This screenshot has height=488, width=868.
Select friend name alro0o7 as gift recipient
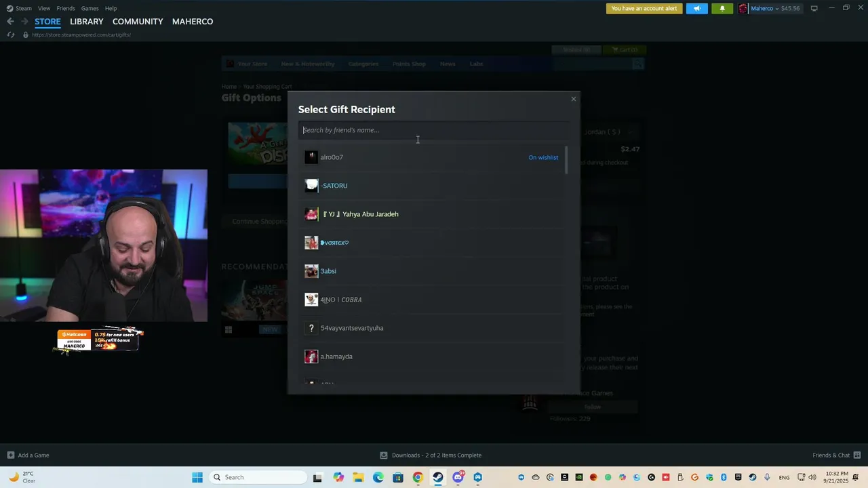[x=332, y=157]
